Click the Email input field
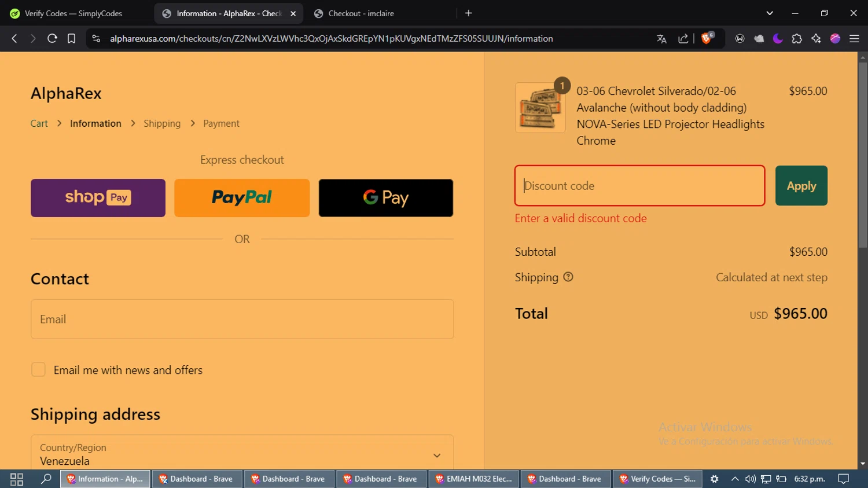 (242, 319)
